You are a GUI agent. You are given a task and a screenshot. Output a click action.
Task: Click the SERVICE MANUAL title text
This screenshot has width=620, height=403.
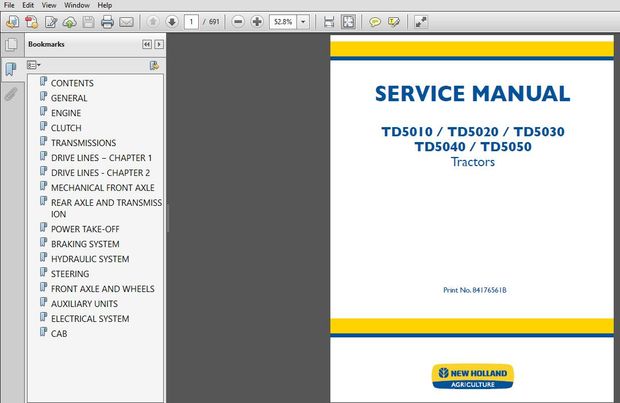coord(473,94)
